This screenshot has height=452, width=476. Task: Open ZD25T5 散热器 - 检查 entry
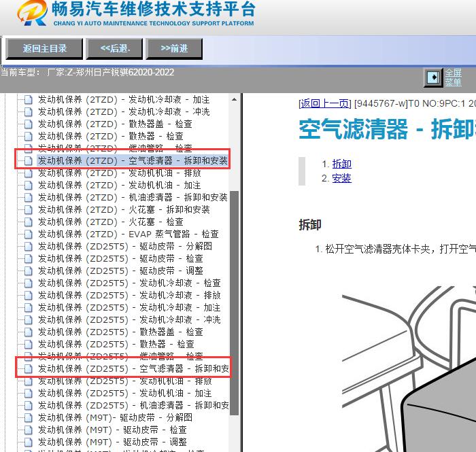(116, 344)
